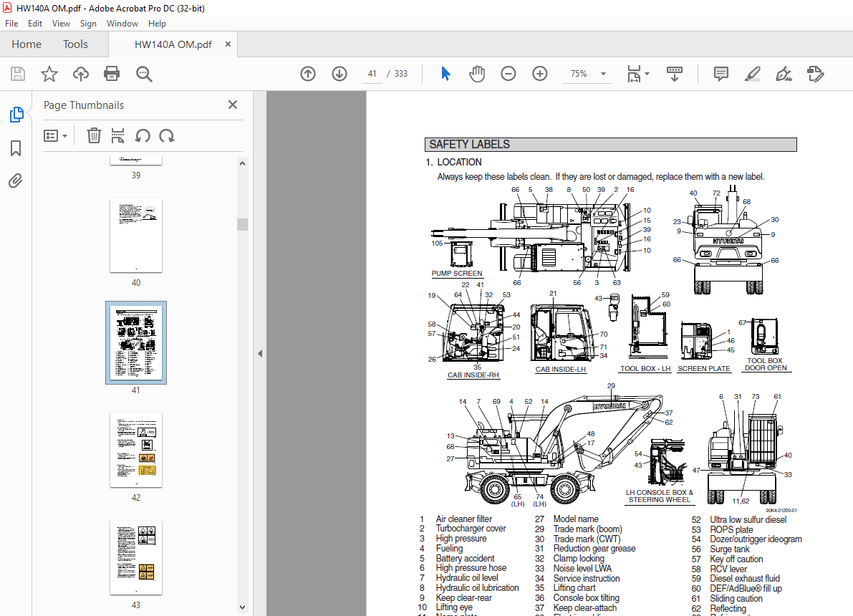Add a comment with sticky note icon
This screenshot has width=853, height=616.
point(721,74)
